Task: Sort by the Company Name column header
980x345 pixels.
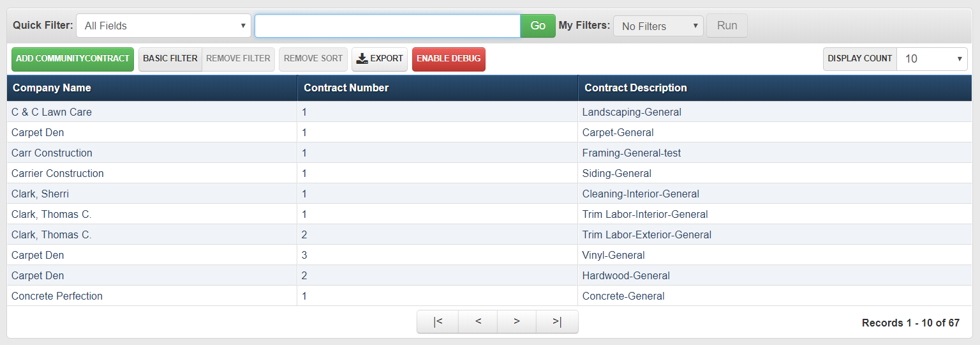Action: point(52,88)
